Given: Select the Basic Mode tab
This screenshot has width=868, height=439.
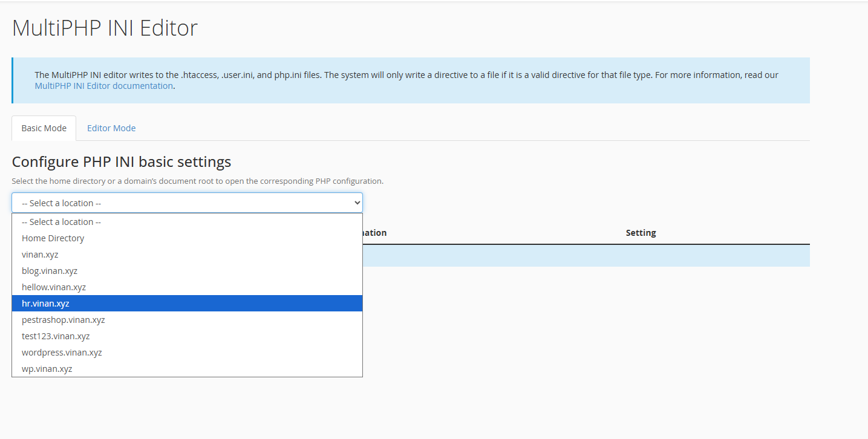Looking at the screenshot, I should click(43, 128).
